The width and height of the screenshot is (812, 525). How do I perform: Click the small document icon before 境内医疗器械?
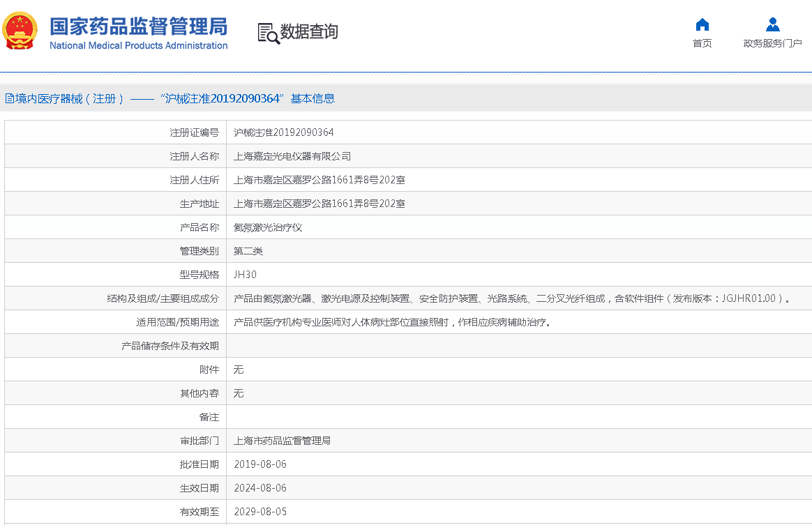9,99
